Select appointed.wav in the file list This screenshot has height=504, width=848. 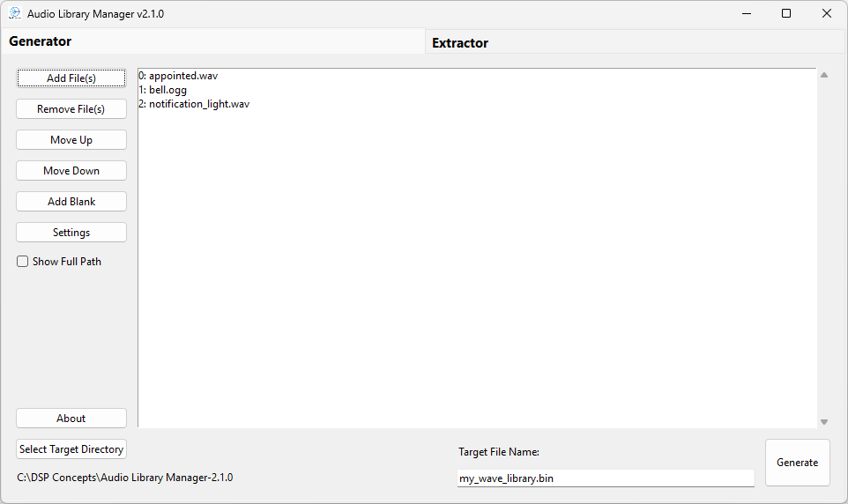(x=183, y=76)
